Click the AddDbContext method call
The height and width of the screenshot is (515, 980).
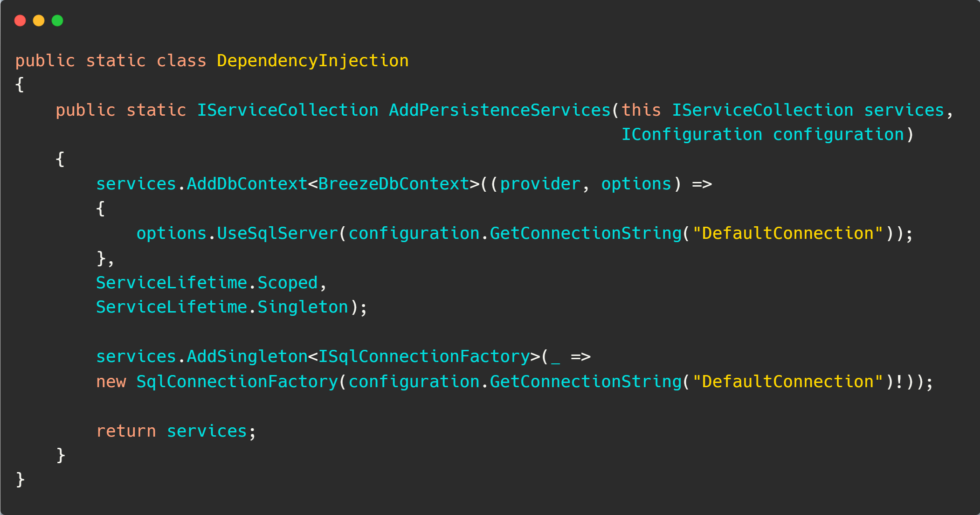247,184
